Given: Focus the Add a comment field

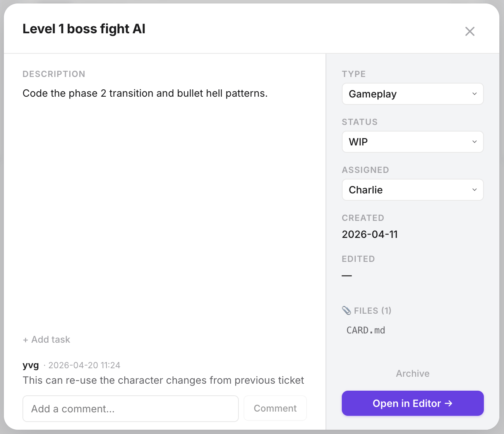Looking at the screenshot, I should coord(130,408).
